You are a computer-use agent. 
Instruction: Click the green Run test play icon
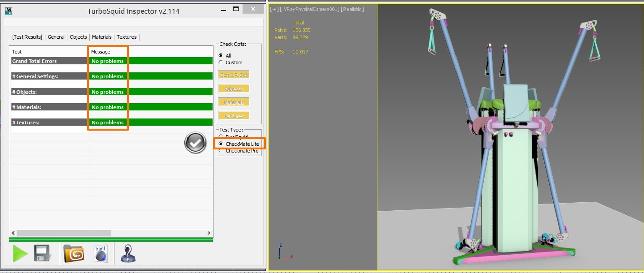coord(20,254)
